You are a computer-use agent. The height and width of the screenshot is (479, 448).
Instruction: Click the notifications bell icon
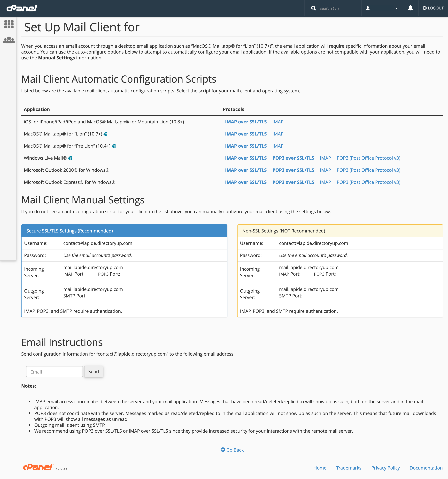click(410, 8)
